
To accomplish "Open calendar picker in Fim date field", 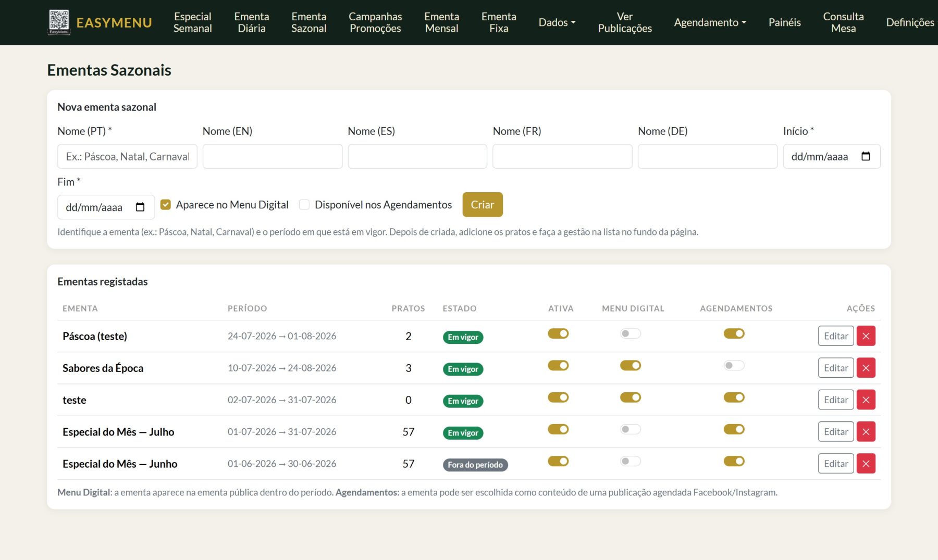I will (140, 207).
